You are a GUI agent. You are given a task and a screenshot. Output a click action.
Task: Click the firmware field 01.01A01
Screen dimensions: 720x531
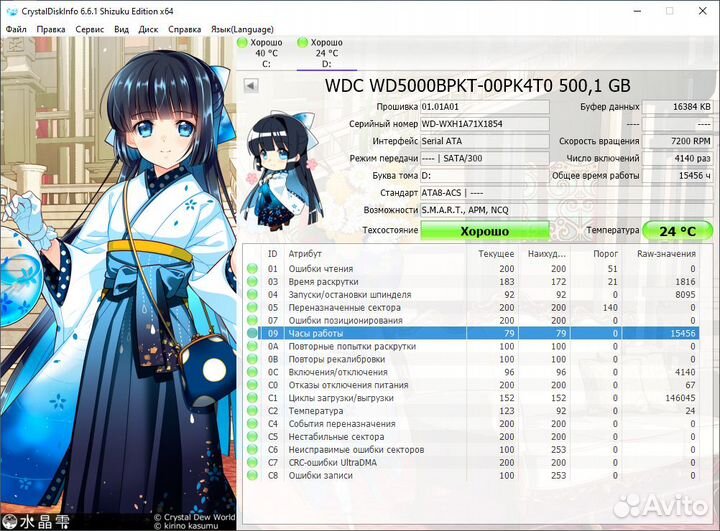pyautogui.click(x=485, y=107)
